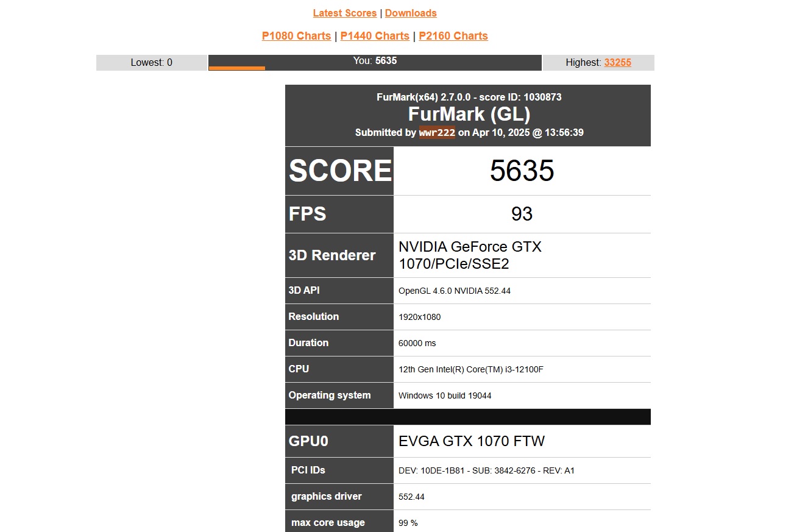Go to the Downloads page
Screen dimensions: 794x532
(411, 13)
